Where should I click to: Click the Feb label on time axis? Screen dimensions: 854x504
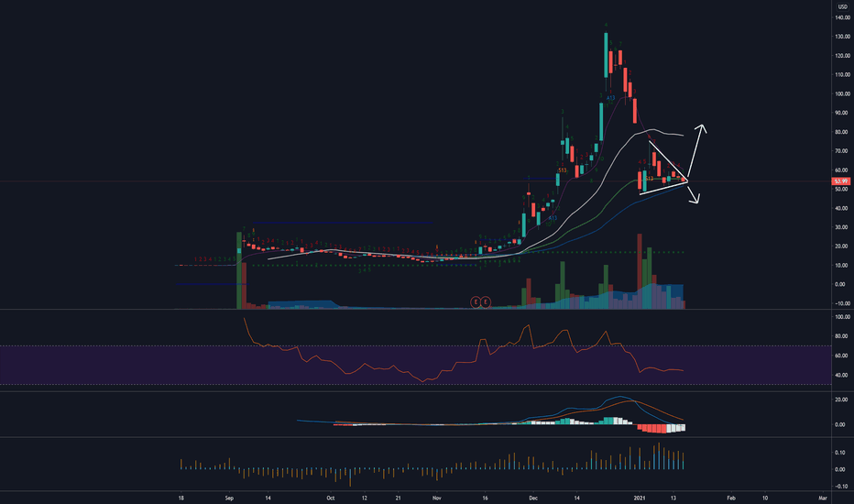point(731,498)
